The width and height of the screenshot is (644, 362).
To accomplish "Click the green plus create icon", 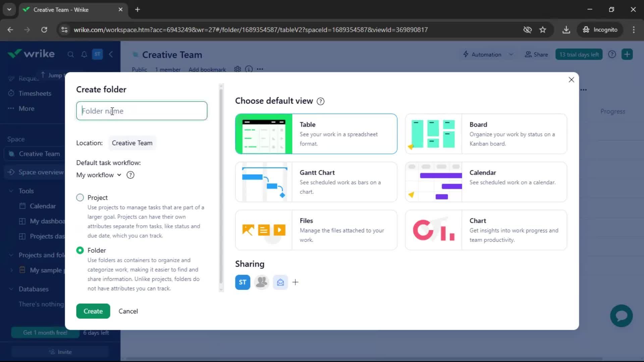I will coord(627,54).
